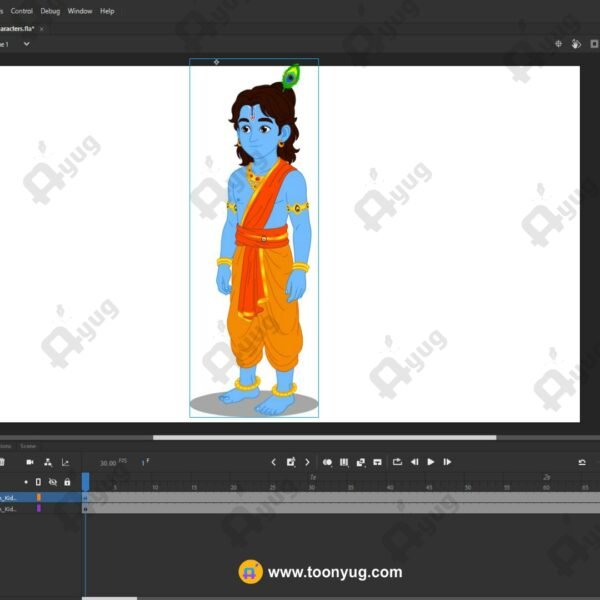Screen dimensions: 600x600
Task: Click the Center Frame icon
Action: [x=377, y=462]
